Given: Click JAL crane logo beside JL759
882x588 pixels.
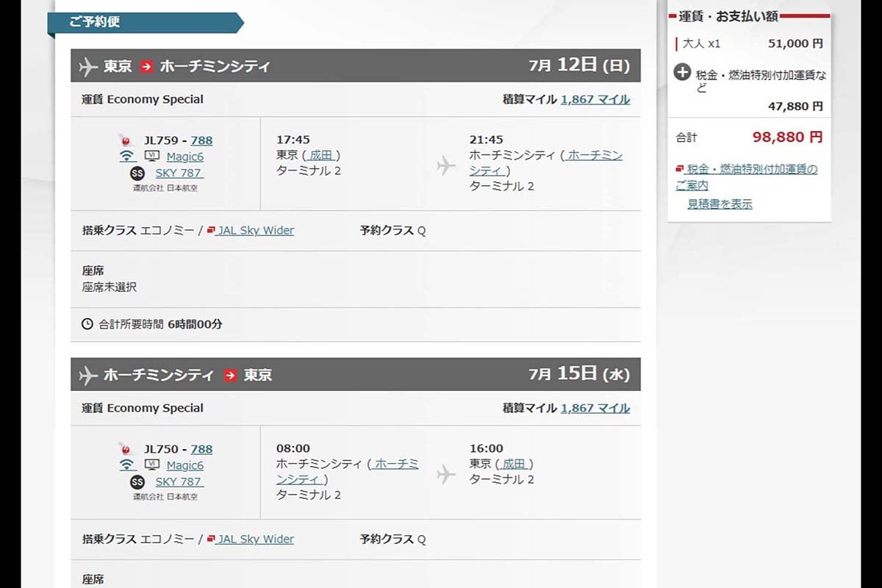Looking at the screenshot, I should 124,140.
